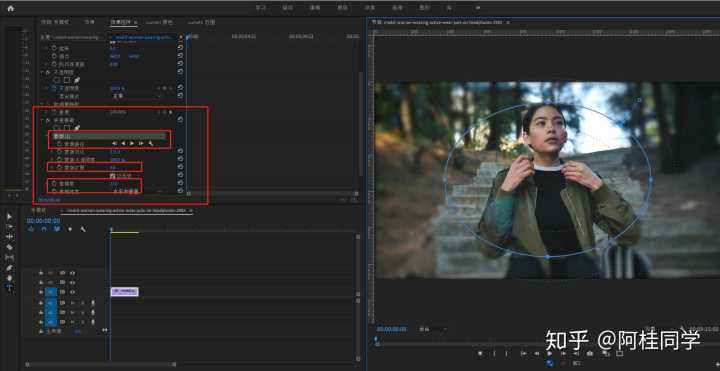Play the program monitor video
720x371 pixels.
tap(550, 353)
